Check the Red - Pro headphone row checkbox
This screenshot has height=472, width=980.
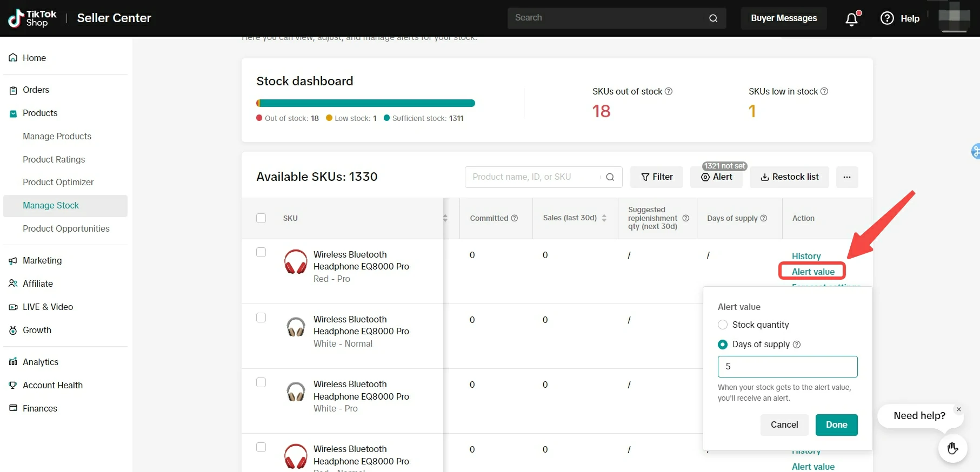coord(261,252)
